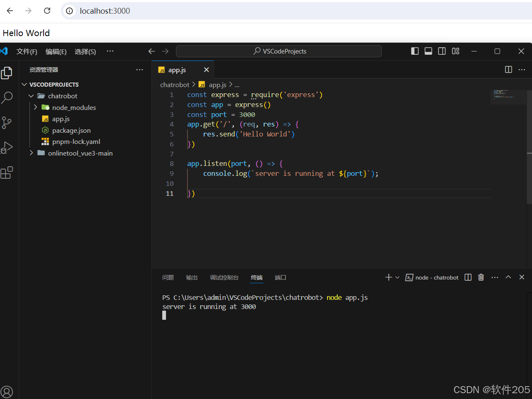Open Customize Layout icon
532x399 pixels.
click(x=456, y=51)
